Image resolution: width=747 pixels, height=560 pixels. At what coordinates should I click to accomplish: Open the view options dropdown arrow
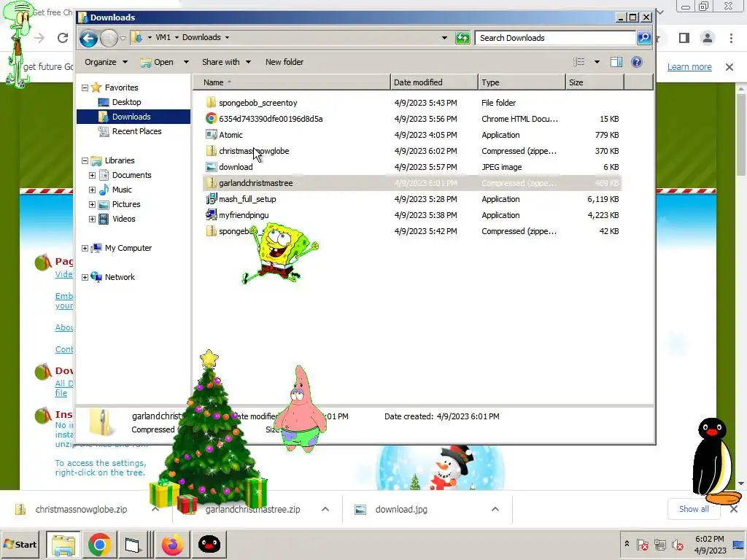point(597,62)
